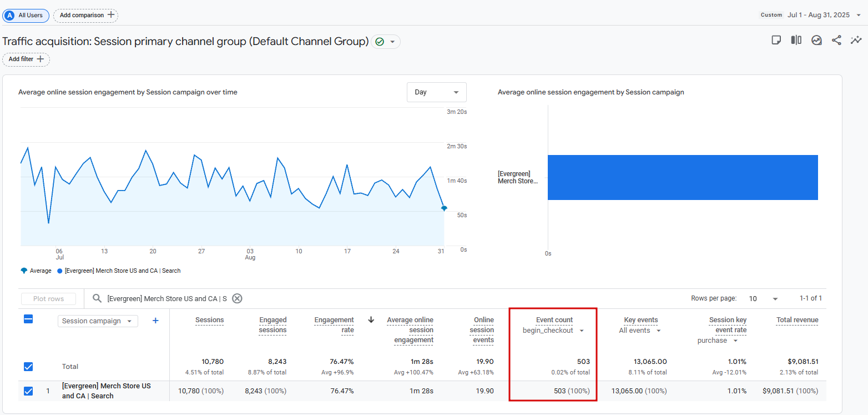The image size is (868, 415).
Task: Click the blue Evergreen Merch Store bar
Action: (683, 177)
